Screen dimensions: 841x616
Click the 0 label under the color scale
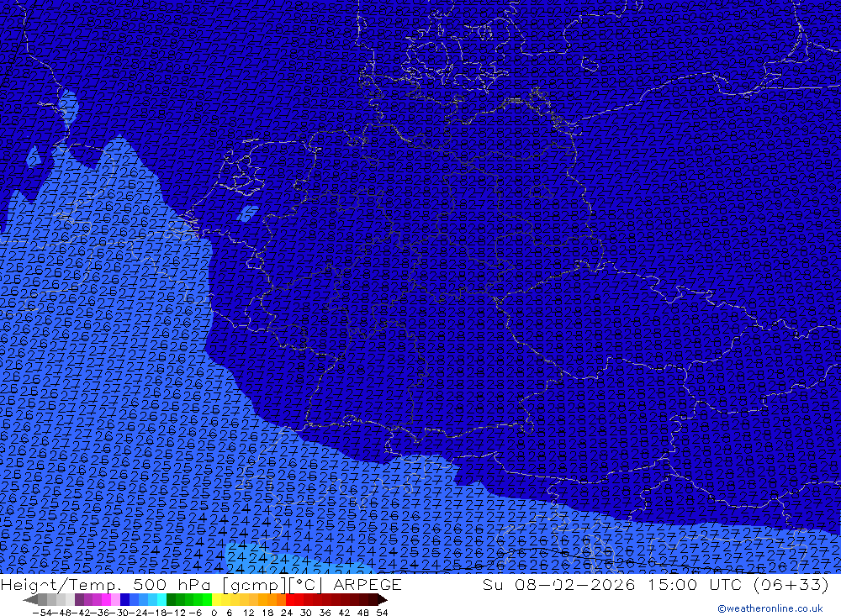[214, 613]
